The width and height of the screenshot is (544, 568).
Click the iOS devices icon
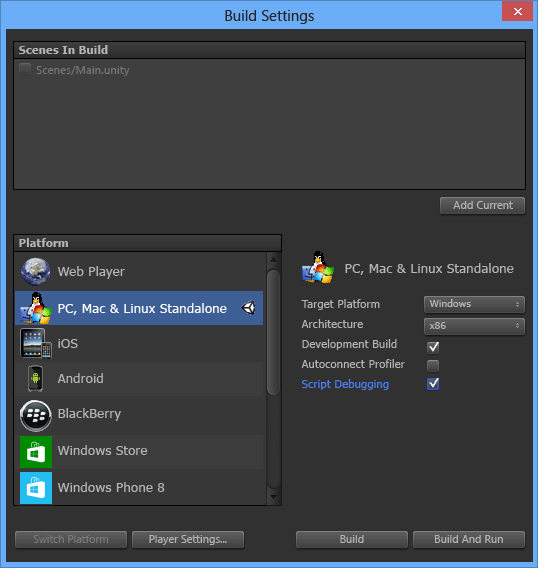[35, 343]
